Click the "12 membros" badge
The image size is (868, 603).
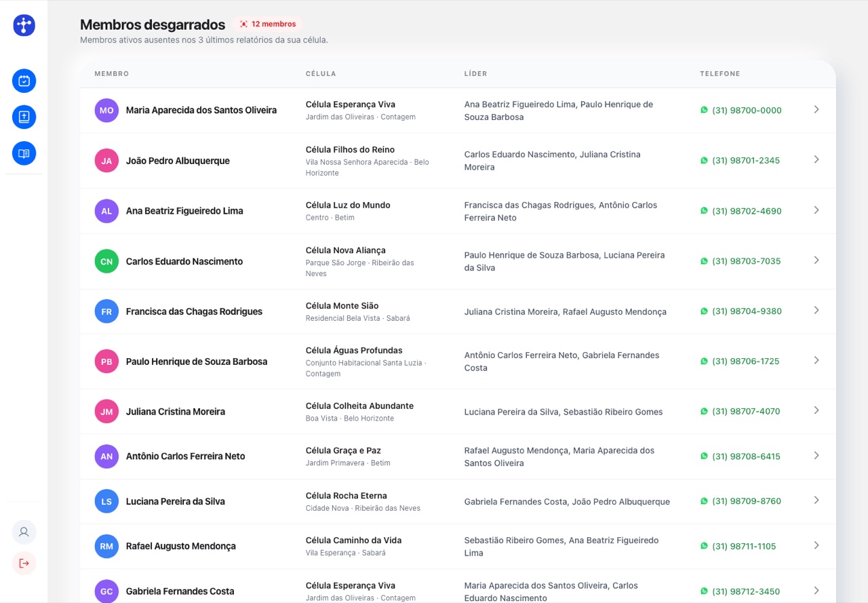268,24
